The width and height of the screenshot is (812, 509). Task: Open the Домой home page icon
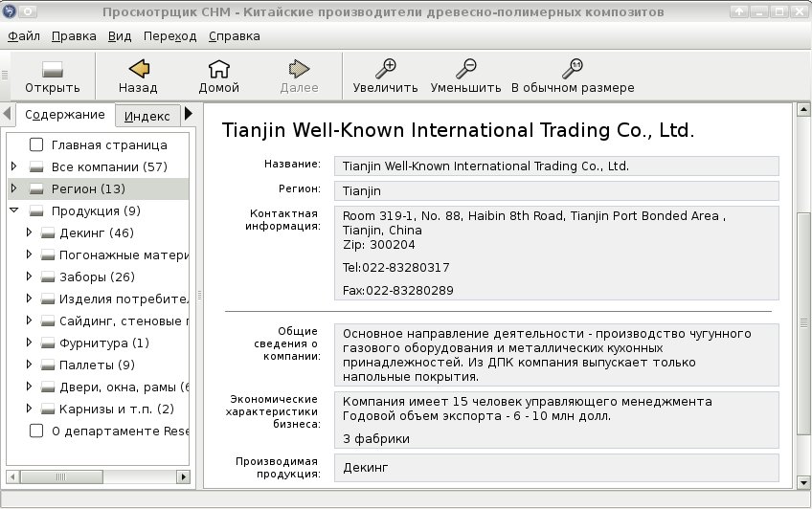218,68
